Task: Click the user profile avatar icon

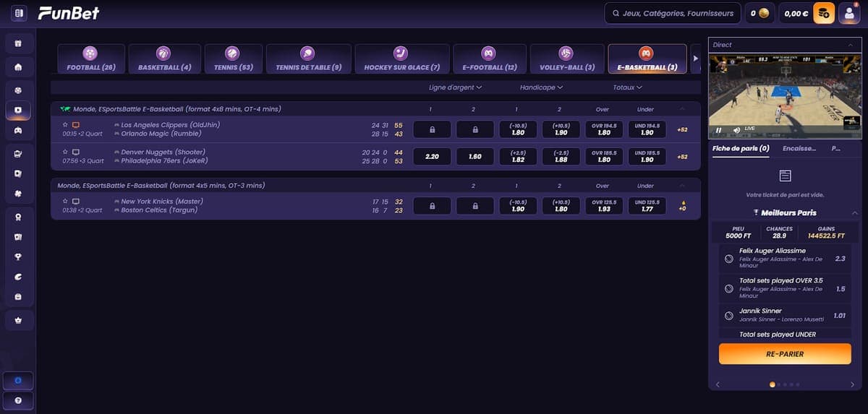Action: coord(849,13)
